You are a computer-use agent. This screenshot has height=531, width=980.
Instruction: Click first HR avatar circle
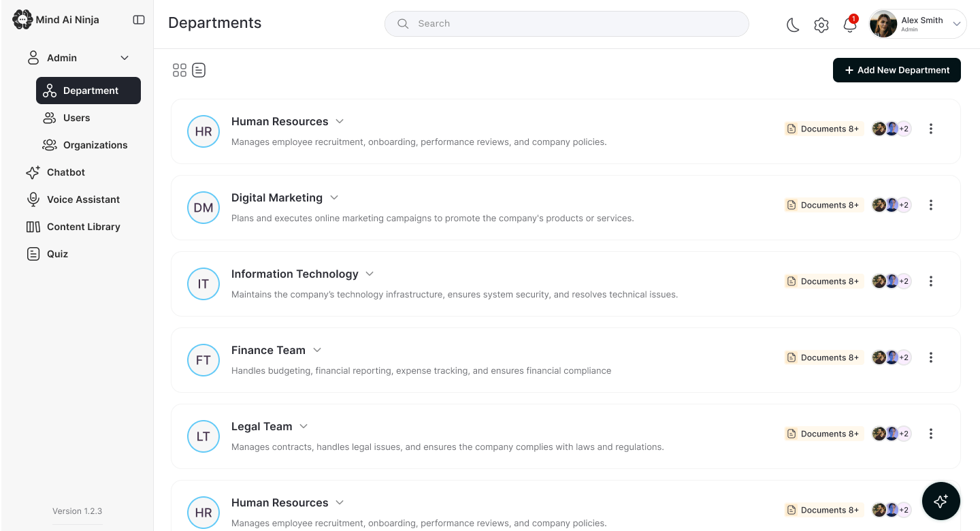[x=203, y=131]
